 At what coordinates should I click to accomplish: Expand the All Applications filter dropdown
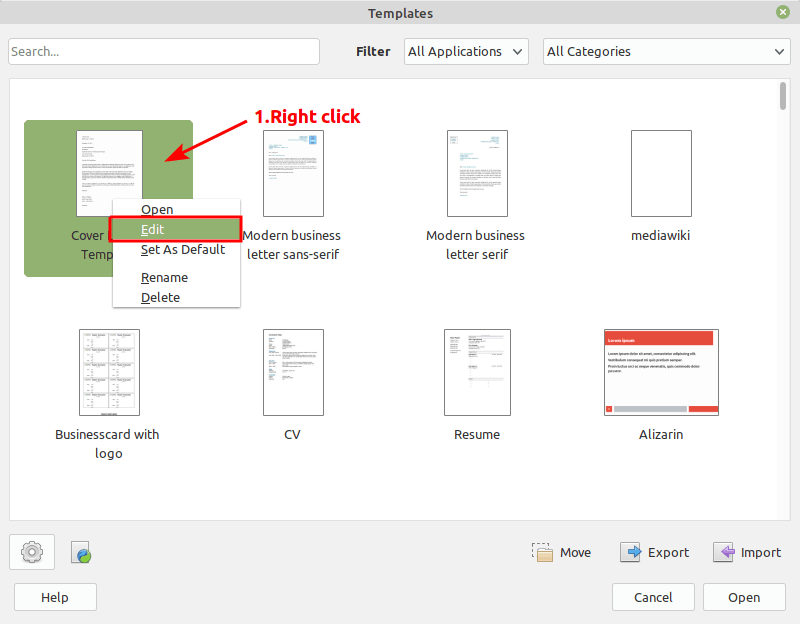click(x=466, y=52)
